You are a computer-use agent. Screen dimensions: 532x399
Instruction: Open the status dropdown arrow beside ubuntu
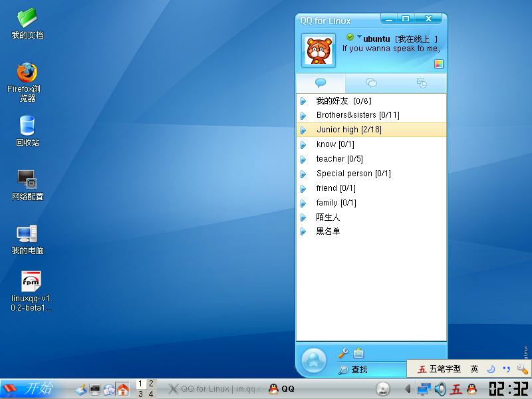[359, 37]
